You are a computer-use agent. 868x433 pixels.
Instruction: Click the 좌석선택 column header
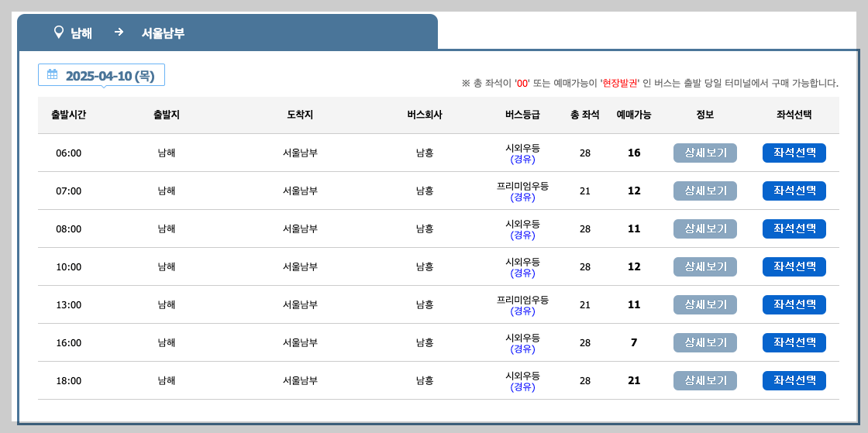tap(794, 115)
